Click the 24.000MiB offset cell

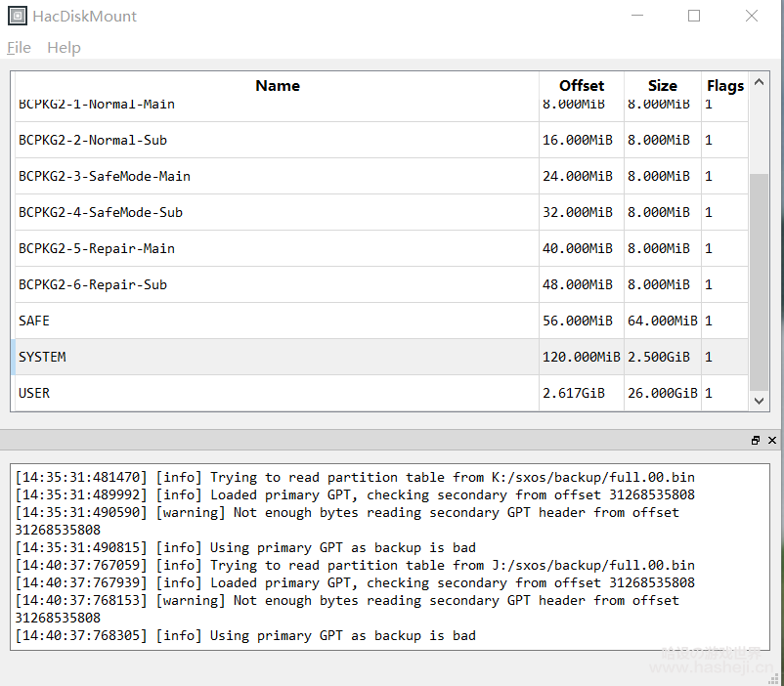(582, 176)
